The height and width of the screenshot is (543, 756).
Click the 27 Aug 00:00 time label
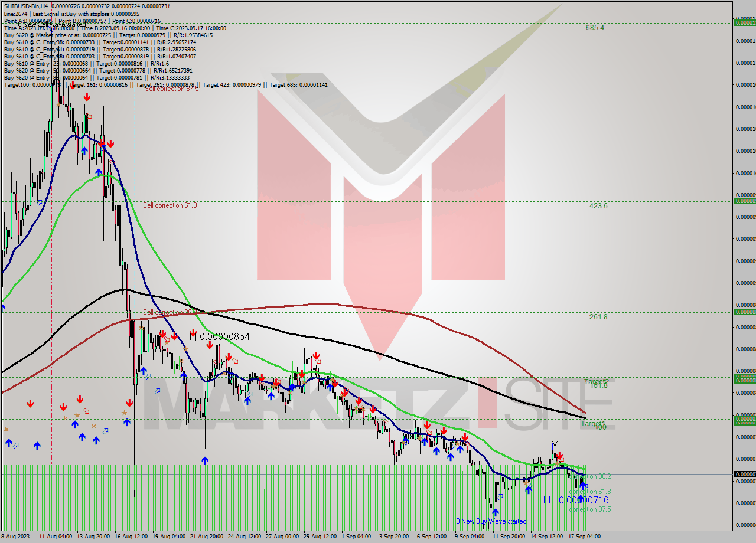click(282, 536)
